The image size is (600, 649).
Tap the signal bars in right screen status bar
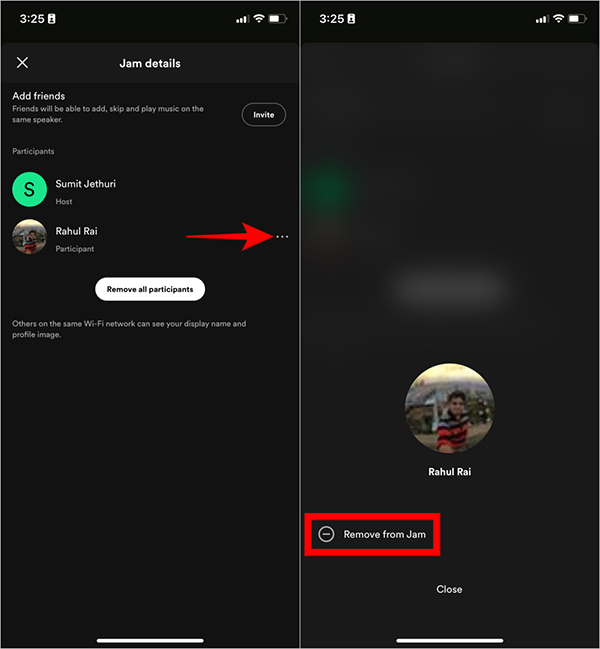[542, 19]
